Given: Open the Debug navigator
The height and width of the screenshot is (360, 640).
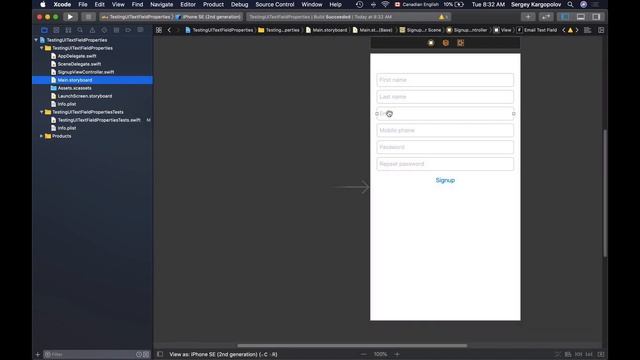Looking at the screenshot, I should click(116, 30).
